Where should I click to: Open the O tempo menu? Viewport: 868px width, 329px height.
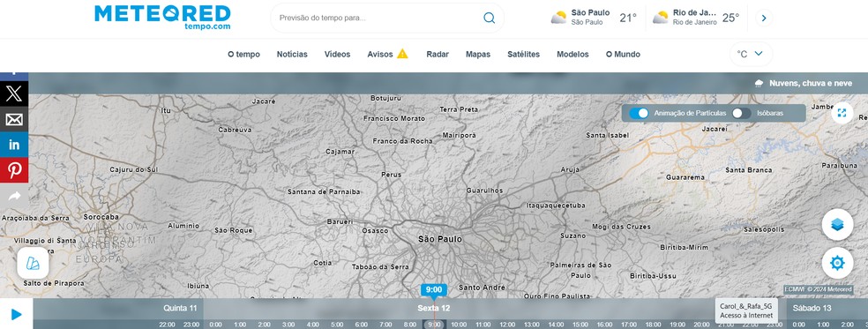click(243, 55)
